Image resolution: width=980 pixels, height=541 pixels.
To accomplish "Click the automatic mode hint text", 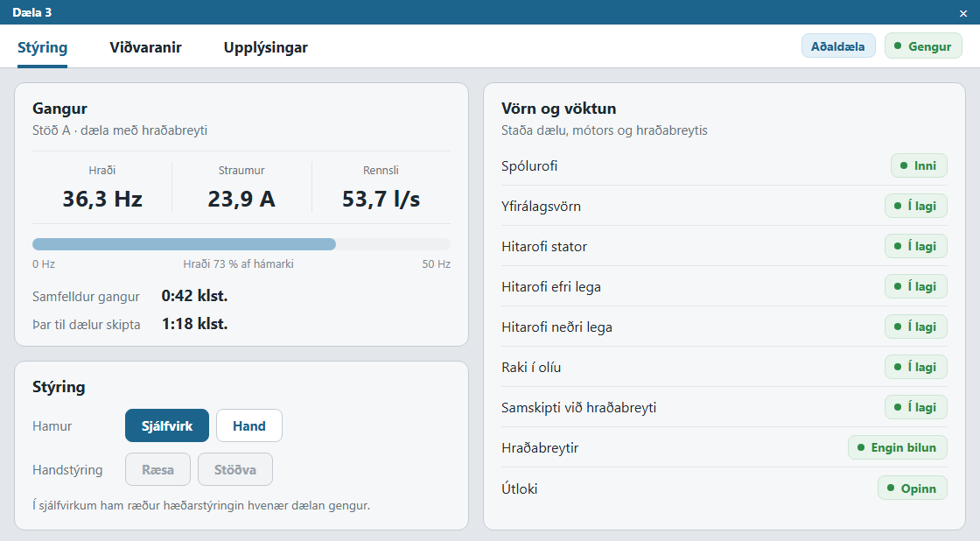I will [201, 505].
